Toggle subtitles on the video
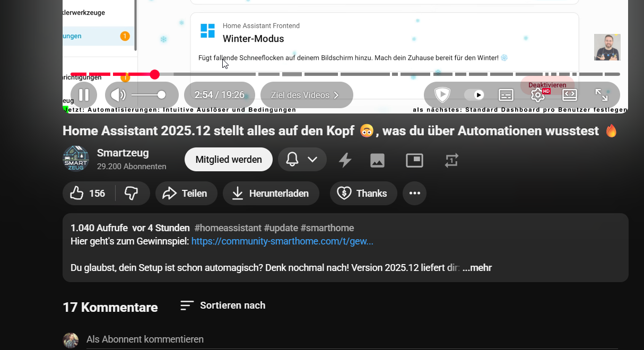644x350 pixels. (x=506, y=95)
